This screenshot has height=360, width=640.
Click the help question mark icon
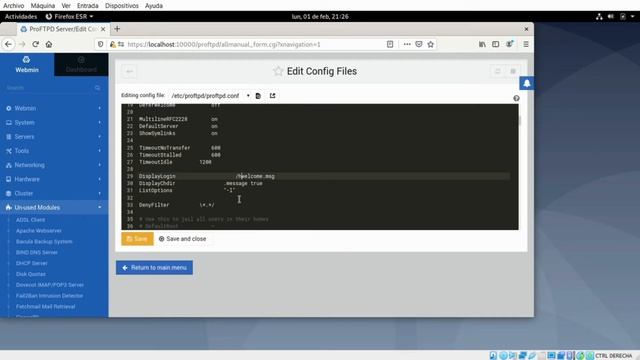pos(516,98)
